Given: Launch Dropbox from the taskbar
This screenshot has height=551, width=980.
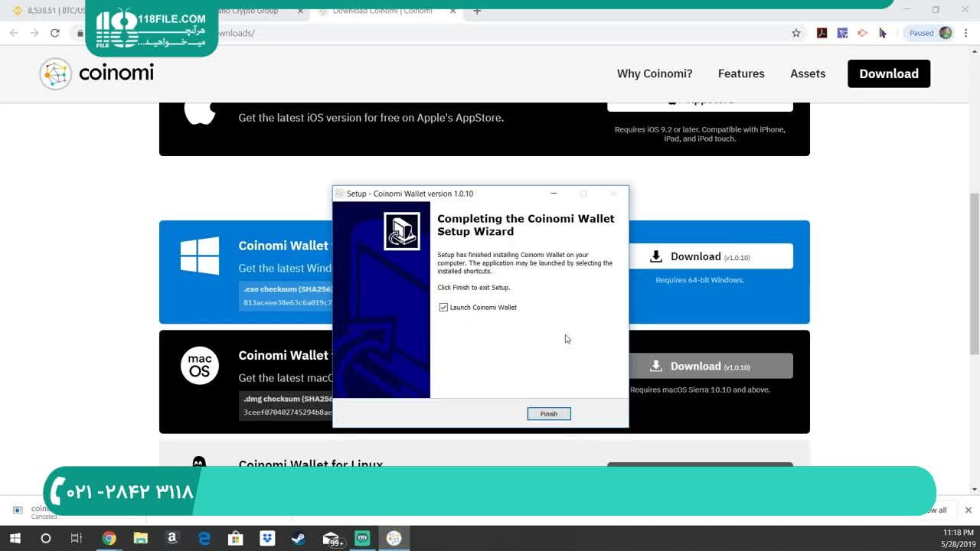Looking at the screenshot, I should (266, 539).
